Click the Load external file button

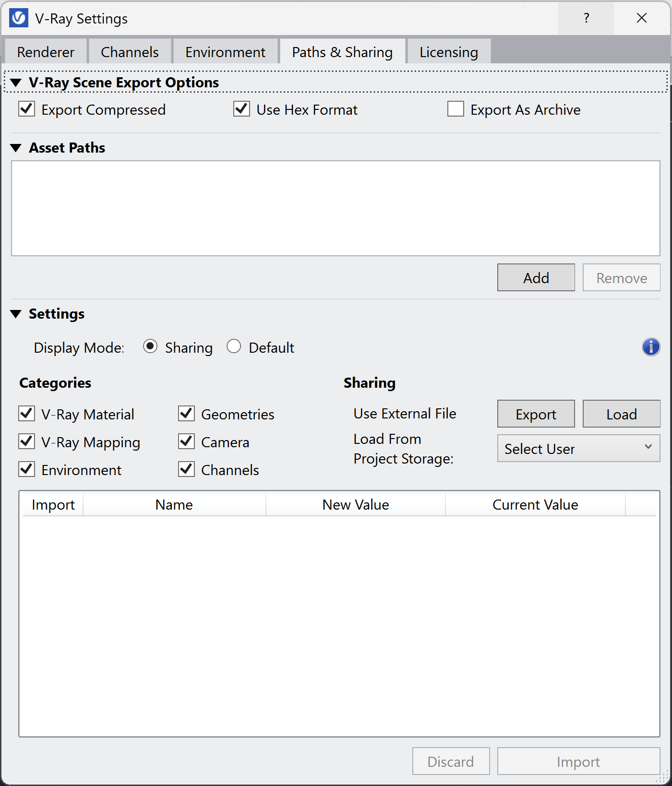pyautogui.click(x=622, y=414)
